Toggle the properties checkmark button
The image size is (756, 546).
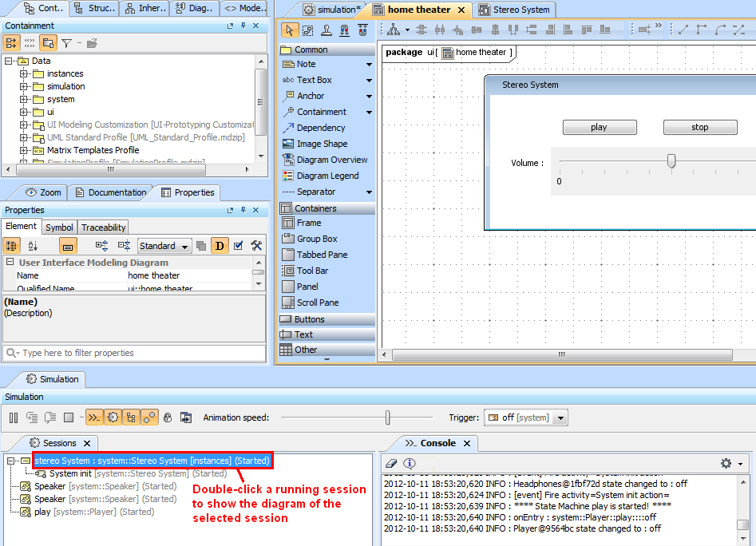tap(238, 246)
